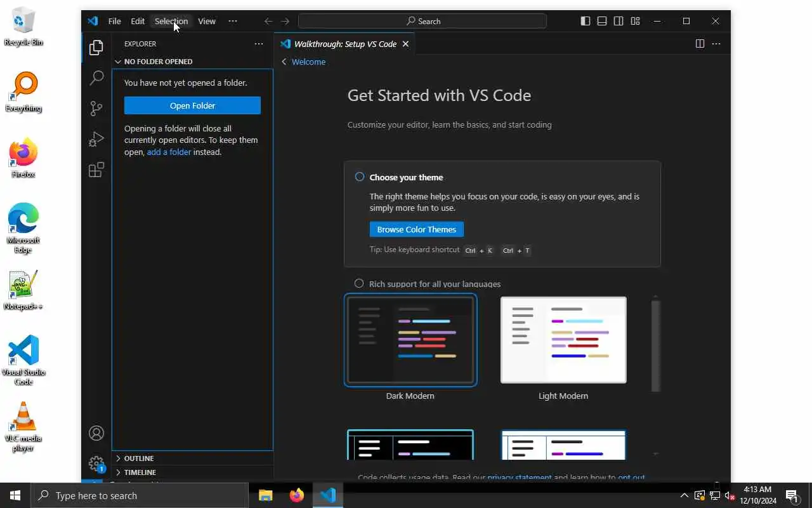Viewport: 812px width, 508px height.
Task: Toggle Secondary Side Bar layout icon
Action: 619,21
